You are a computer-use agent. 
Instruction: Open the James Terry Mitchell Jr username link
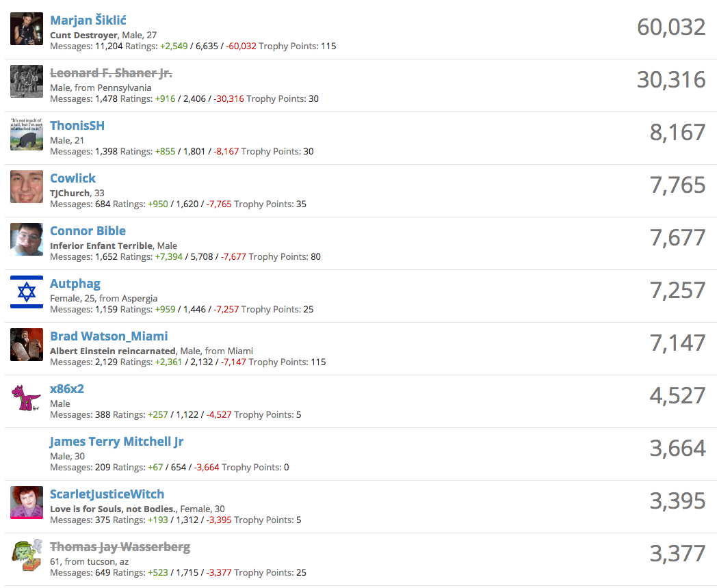point(116,442)
